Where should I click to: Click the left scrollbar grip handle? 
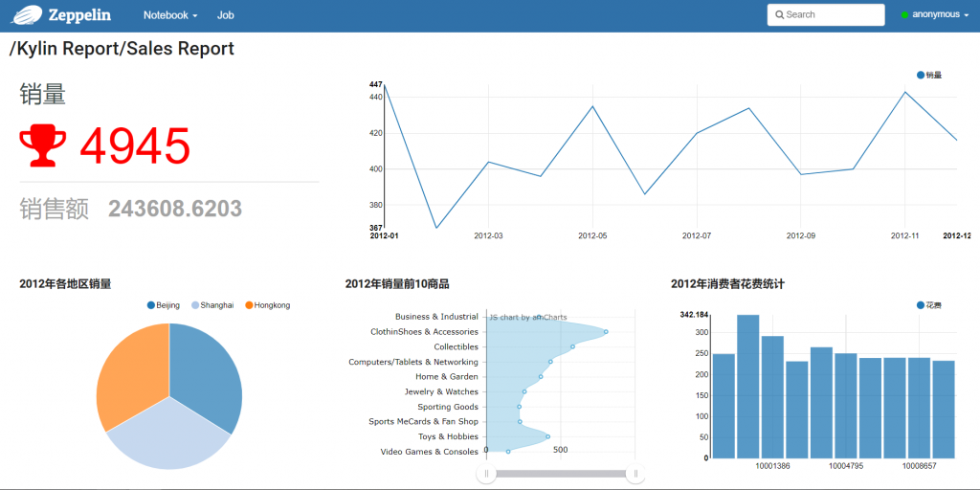[487, 474]
